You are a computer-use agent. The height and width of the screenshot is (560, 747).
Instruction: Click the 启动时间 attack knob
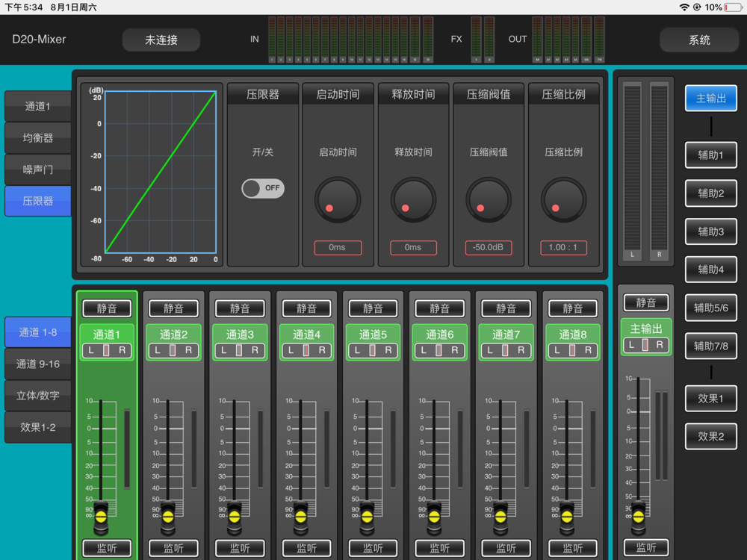pyautogui.click(x=338, y=200)
